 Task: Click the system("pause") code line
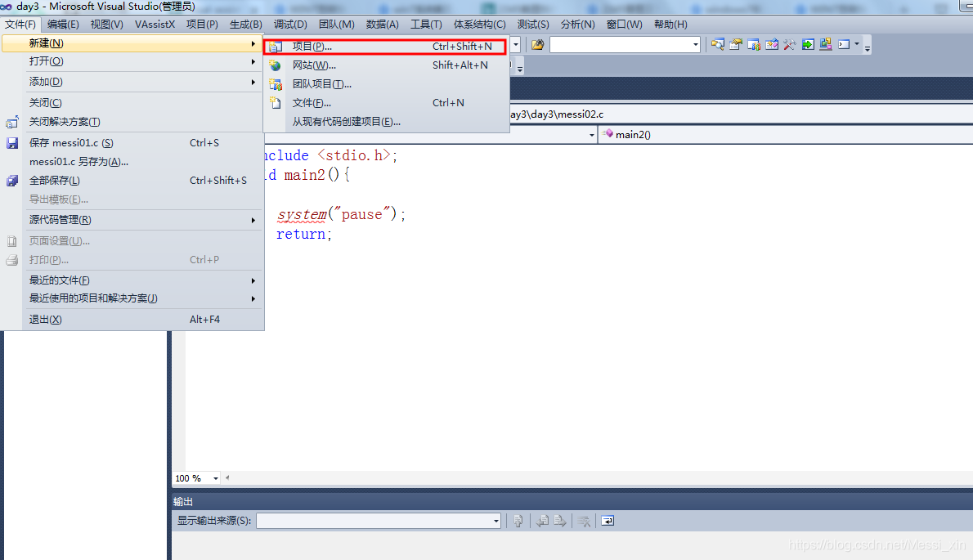tap(341, 214)
